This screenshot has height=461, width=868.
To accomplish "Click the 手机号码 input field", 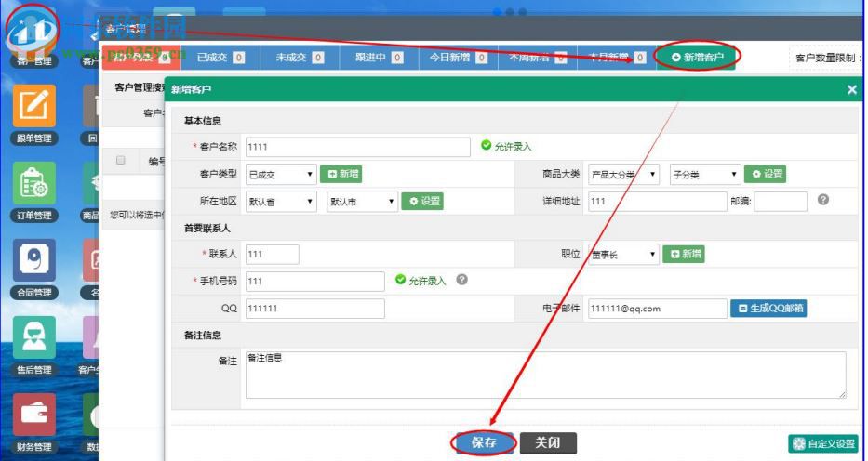I will 315,282.
